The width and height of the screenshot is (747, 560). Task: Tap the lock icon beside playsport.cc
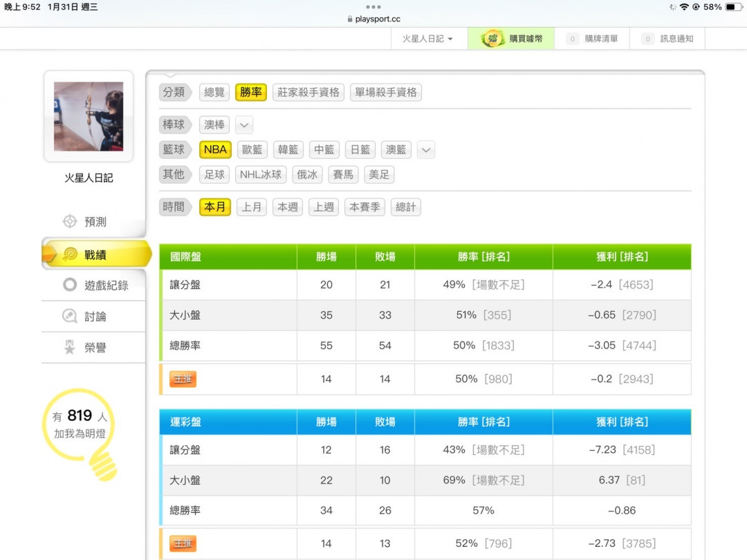pos(350,19)
